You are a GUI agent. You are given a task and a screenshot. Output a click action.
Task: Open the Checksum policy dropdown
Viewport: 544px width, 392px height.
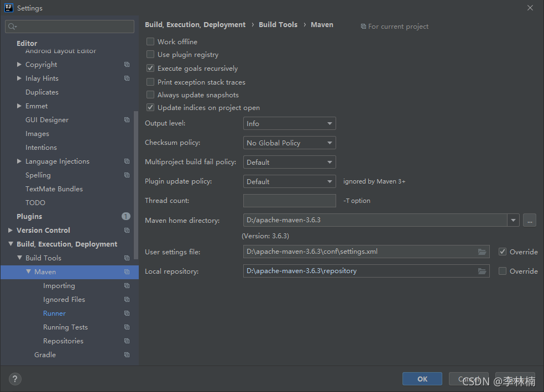point(289,143)
